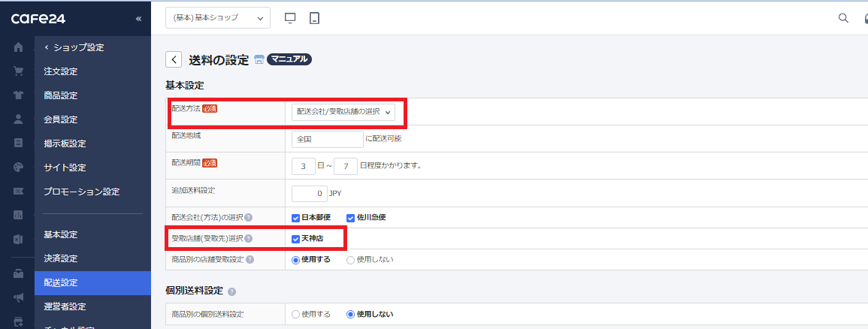Viewport: 868px width, 329px height.
Task: Click the search magnifier icon
Action: (x=844, y=18)
